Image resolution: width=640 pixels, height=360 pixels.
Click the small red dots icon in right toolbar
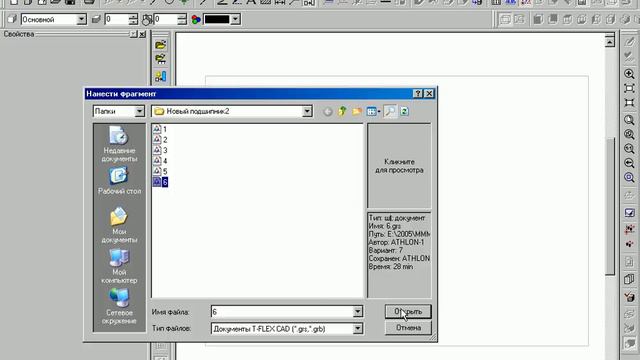[629, 244]
